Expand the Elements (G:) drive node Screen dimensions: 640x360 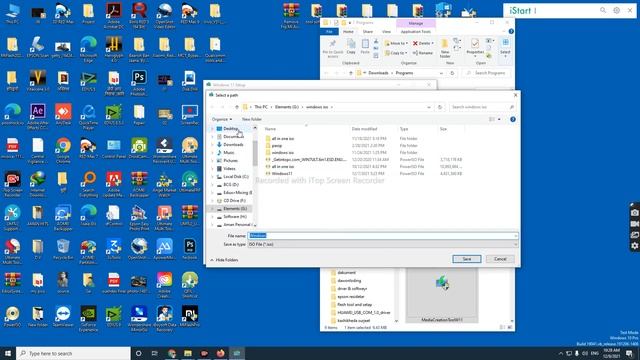[213, 209]
